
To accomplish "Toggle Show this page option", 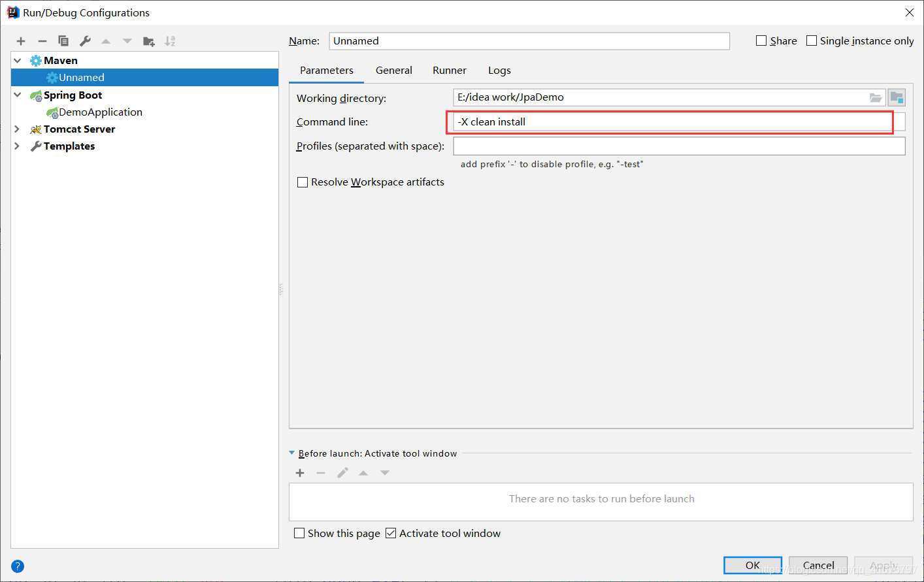I will pyautogui.click(x=300, y=533).
